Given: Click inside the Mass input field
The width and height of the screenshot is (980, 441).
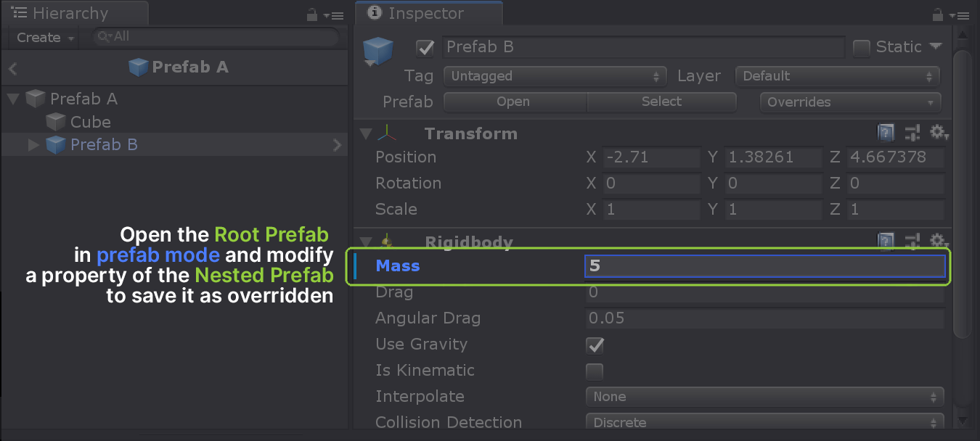Looking at the screenshot, I should point(762,265).
